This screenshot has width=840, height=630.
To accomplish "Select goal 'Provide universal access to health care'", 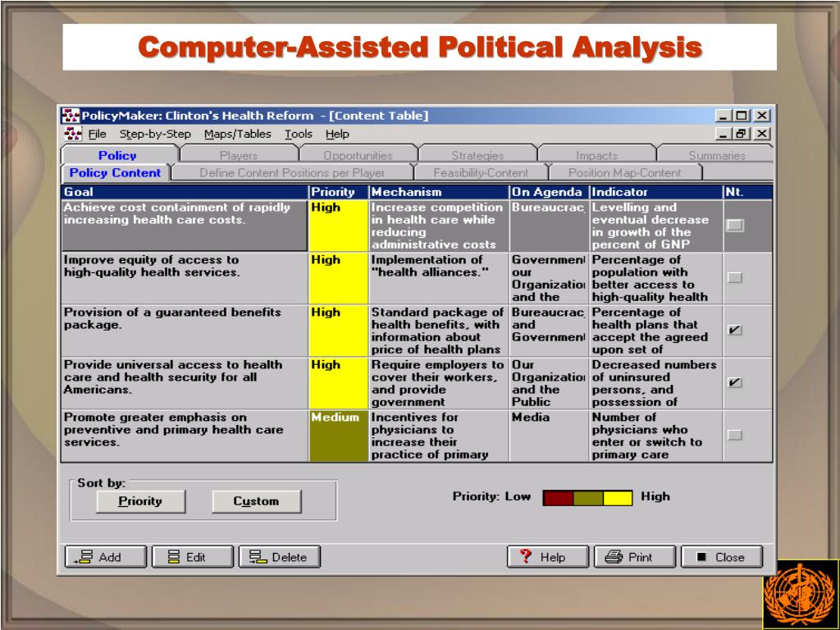I will click(185, 383).
